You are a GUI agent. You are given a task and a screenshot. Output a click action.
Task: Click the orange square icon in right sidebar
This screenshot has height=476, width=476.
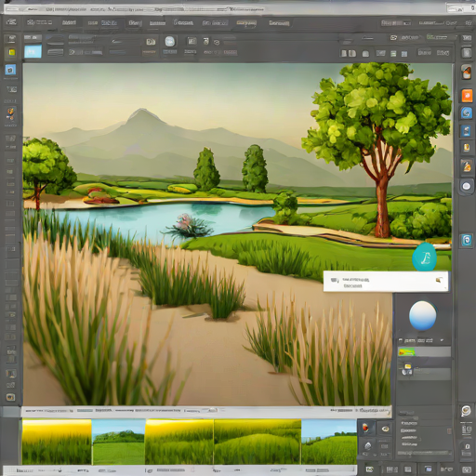pyautogui.click(x=467, y=96)
